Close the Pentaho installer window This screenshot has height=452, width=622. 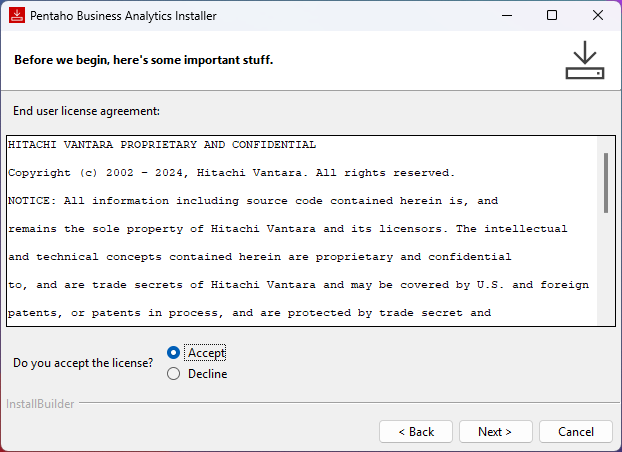coord(597,16)
